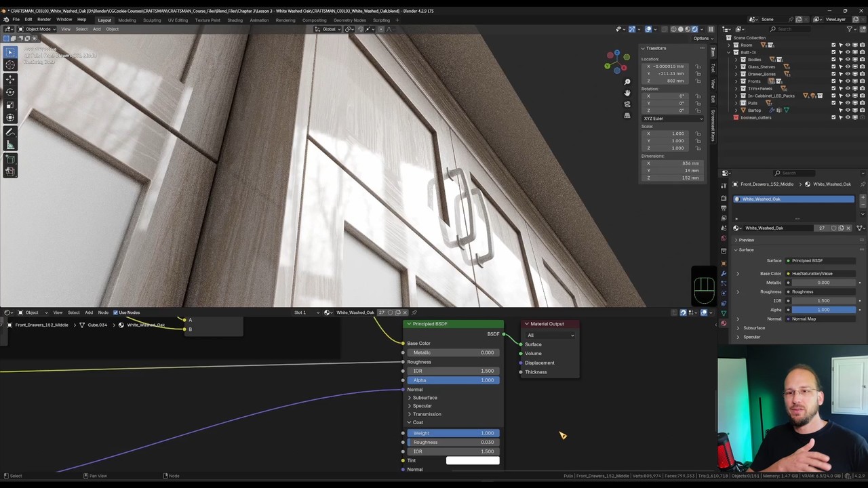Toggle the Use Nodes checkbox

[115, 312]
